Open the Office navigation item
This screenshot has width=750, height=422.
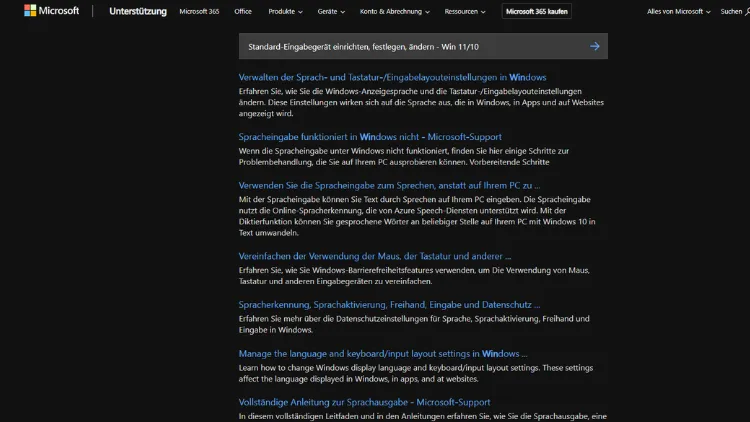click(243, 11)
